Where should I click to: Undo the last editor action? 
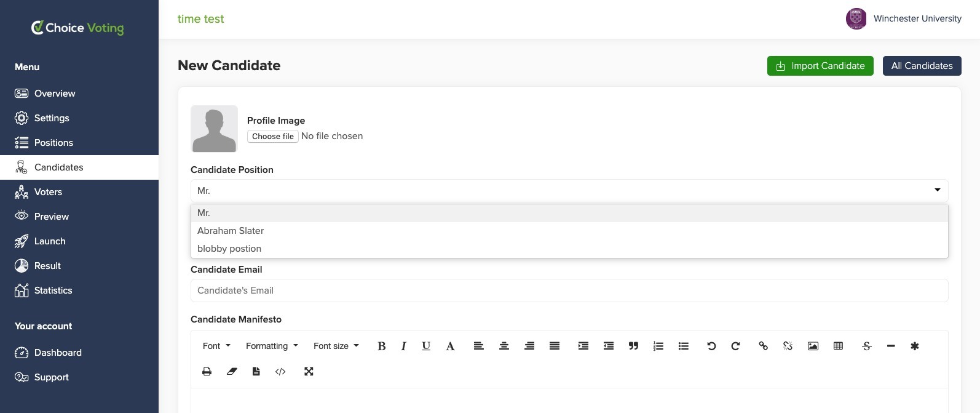711,346
